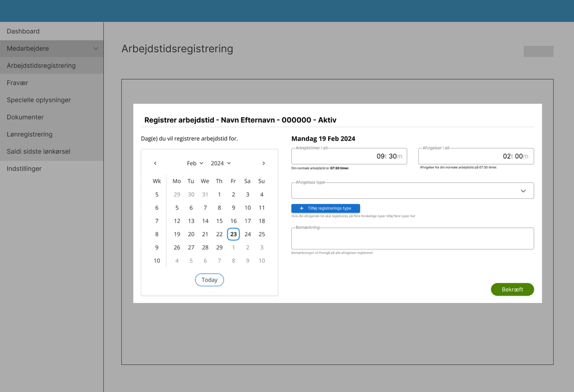The height and width of the screenshot is (392, 574).
Task: Click the Bemærkning text area
Action: point(413,239)
